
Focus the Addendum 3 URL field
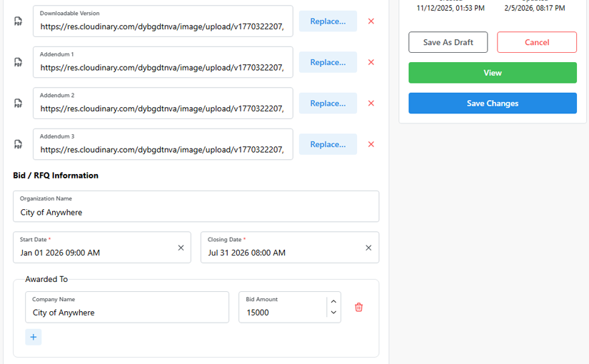point(163,144)
